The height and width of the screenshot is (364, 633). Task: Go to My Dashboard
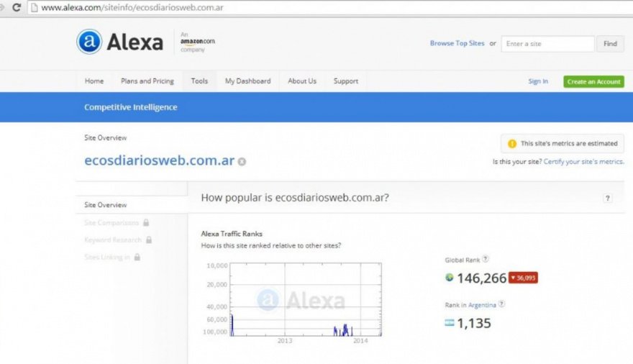(x=248, y=81)
